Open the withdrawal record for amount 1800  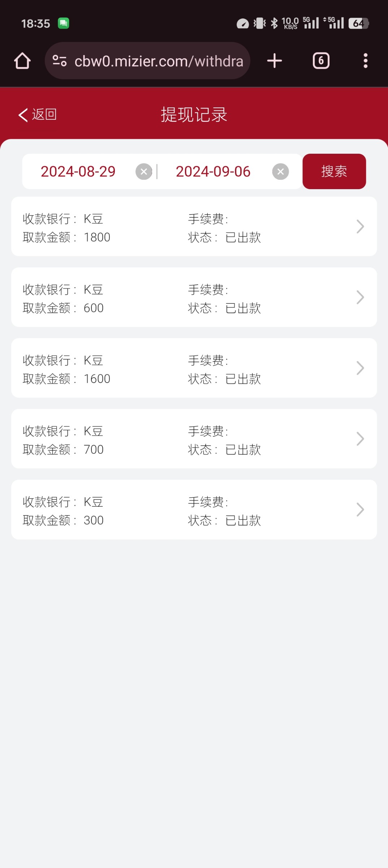point(181,227)
